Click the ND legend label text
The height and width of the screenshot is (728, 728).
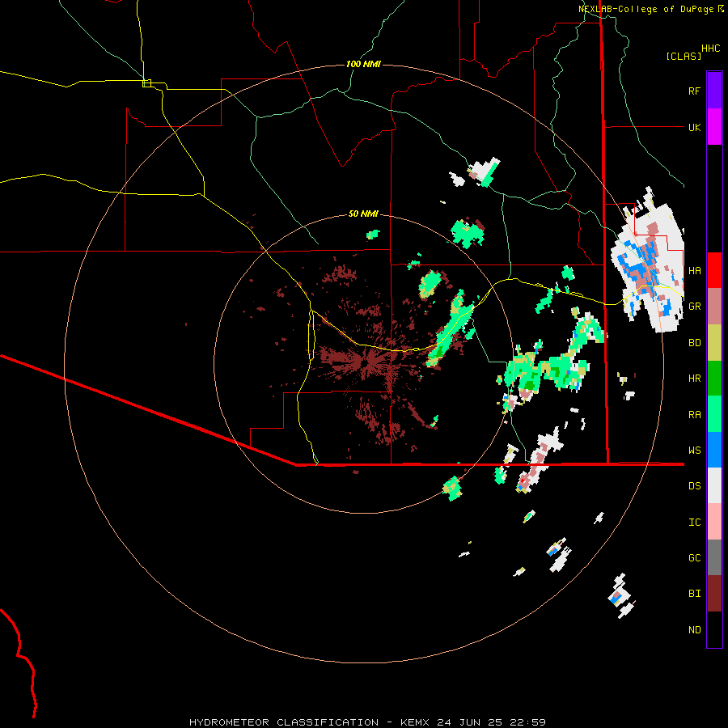click(x=695, y=630)
